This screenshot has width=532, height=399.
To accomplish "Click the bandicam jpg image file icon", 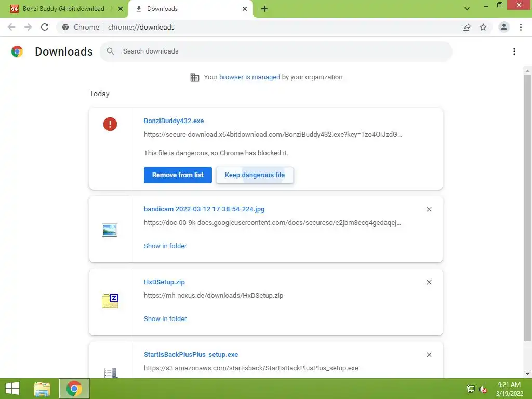I will coord(110,230).
